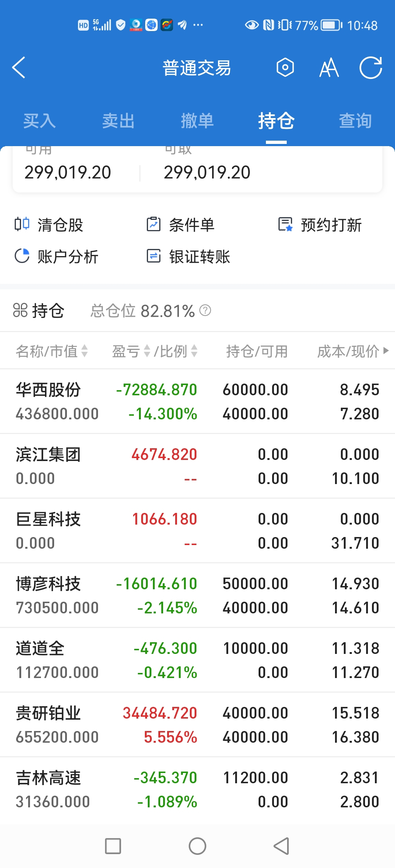Tap the 普通交易 page title
395x868 pixels.
197,68
